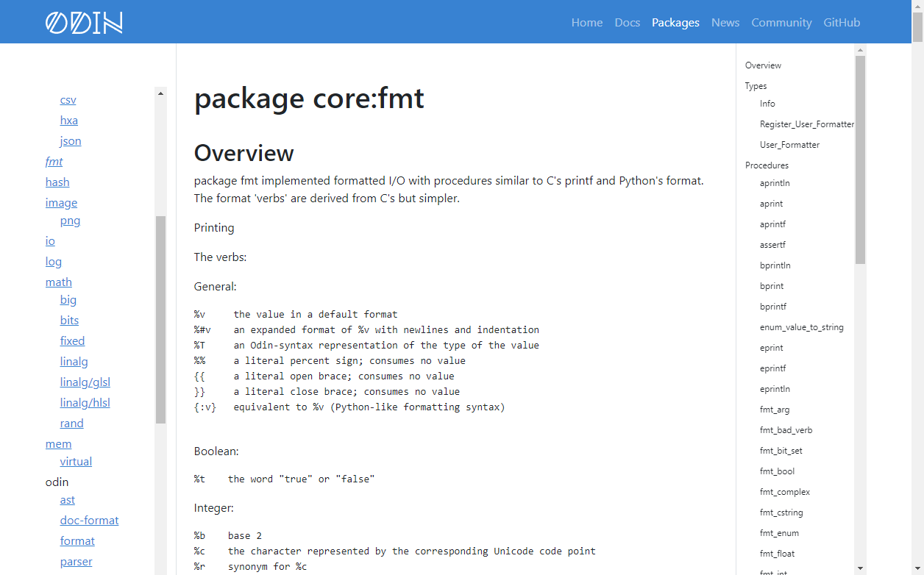Open the User_Formatter type documentation
Screen dimensions: 924x575
click(x=791, y=144)
